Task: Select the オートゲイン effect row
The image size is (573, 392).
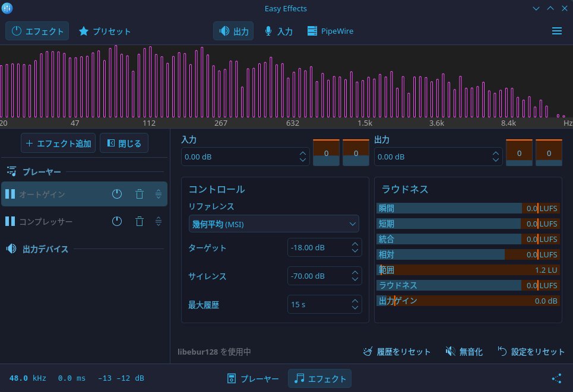Action: click(x=84, y=194)
